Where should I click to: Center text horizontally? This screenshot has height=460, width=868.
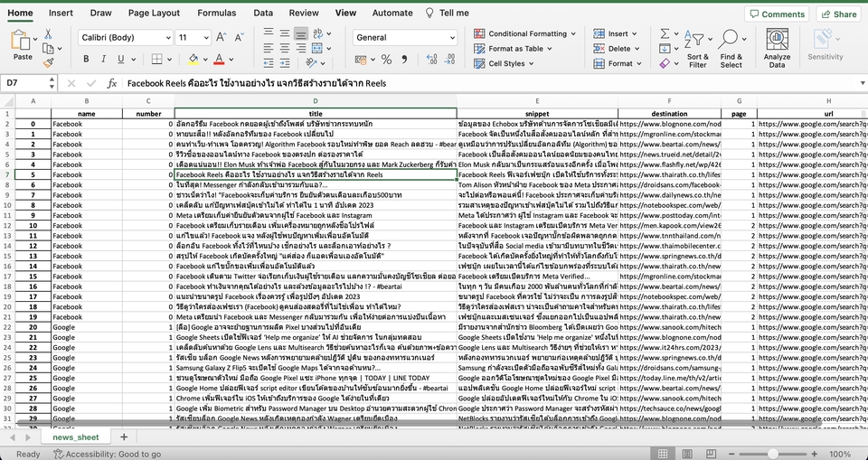click(285, 49)
